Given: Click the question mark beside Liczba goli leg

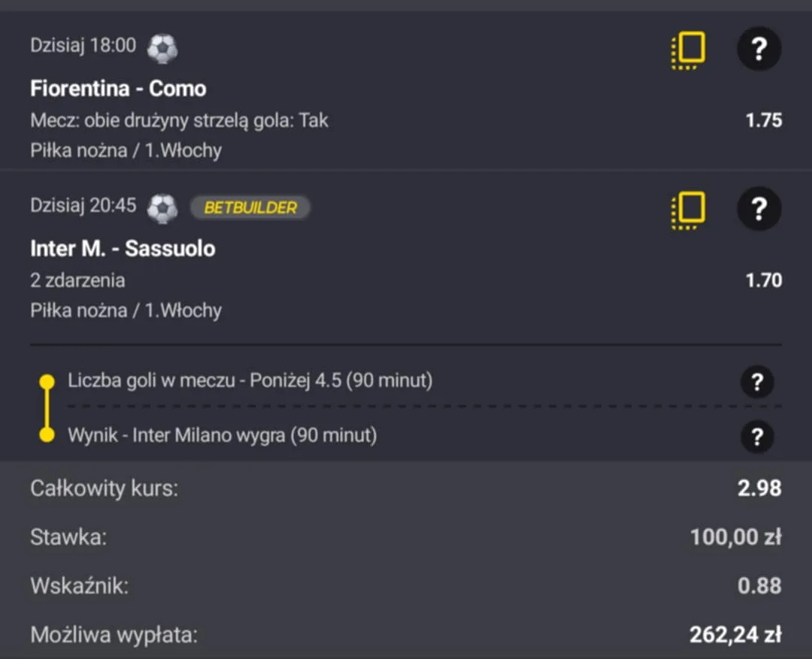Looking at the screenshot, I should [758, 382].
